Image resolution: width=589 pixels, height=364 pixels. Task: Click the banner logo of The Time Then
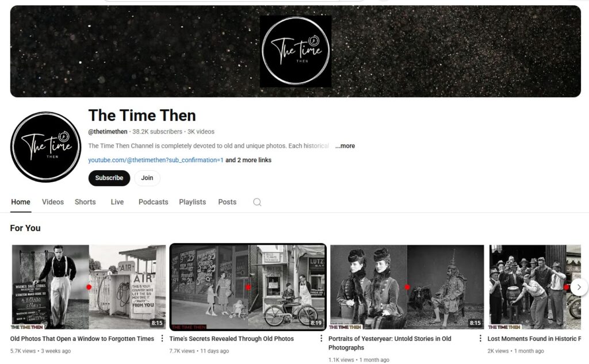(296, 51)
